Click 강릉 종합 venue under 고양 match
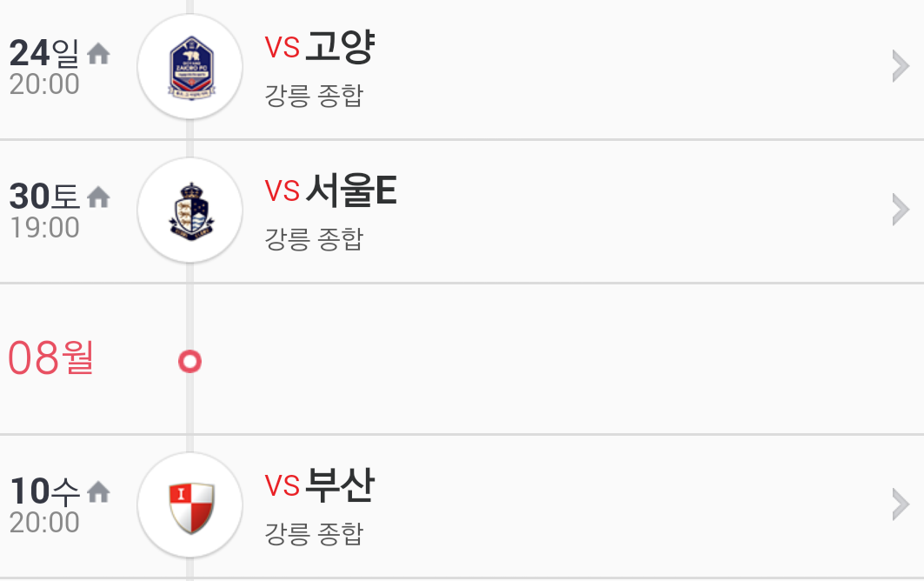924x581 pixels. (x=314, y=96)
